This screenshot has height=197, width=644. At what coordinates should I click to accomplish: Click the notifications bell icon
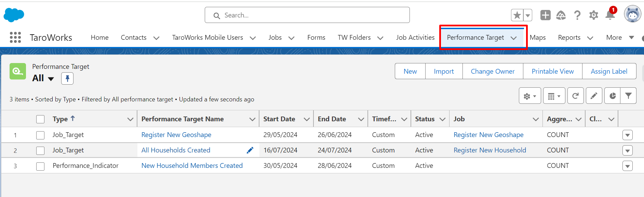click(x=610, y=15)
